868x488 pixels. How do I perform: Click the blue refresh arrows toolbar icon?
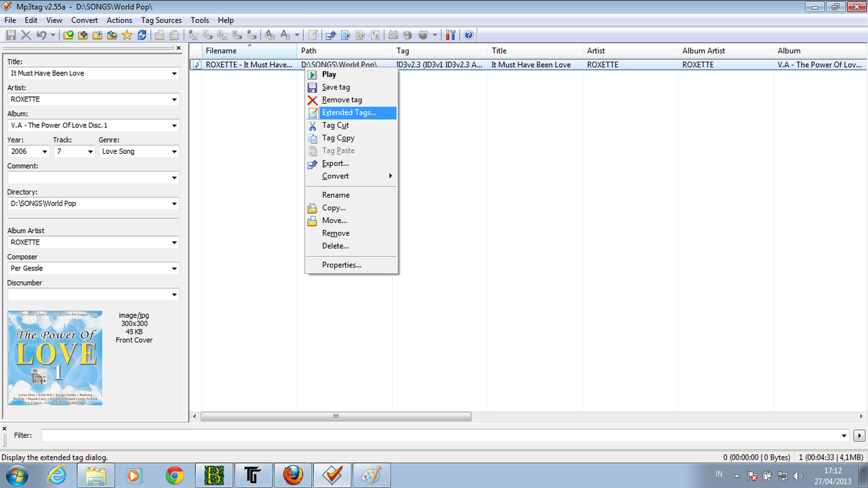pyautogui.click(x=142, y=35)
